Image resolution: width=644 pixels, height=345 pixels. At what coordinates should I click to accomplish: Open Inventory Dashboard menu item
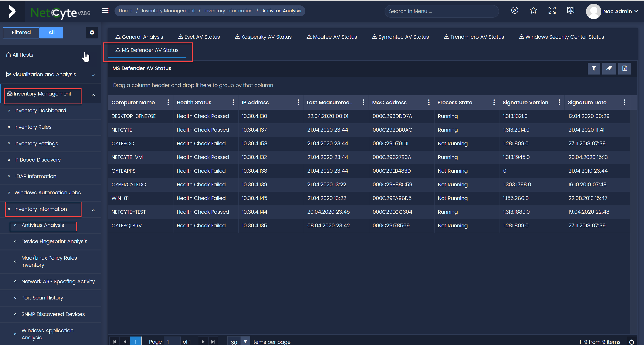pyautogui.click(x=50, y=111)
